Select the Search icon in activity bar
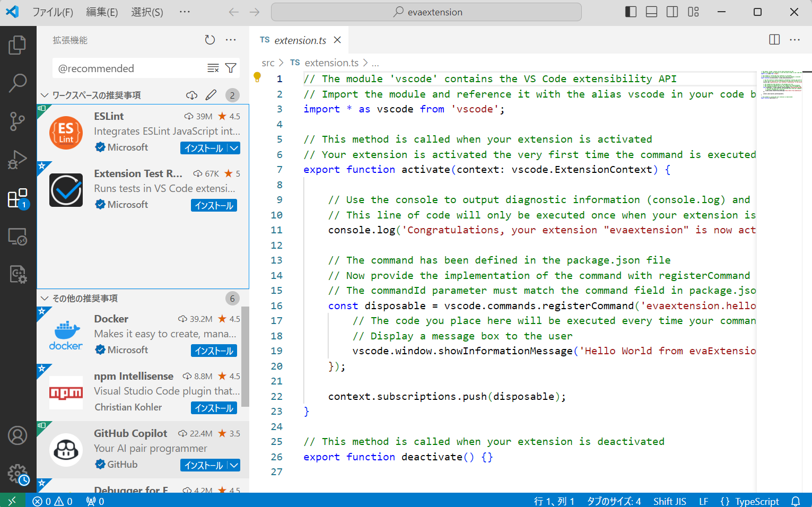The height and width of the screenshot is (507, 812). 18,83
